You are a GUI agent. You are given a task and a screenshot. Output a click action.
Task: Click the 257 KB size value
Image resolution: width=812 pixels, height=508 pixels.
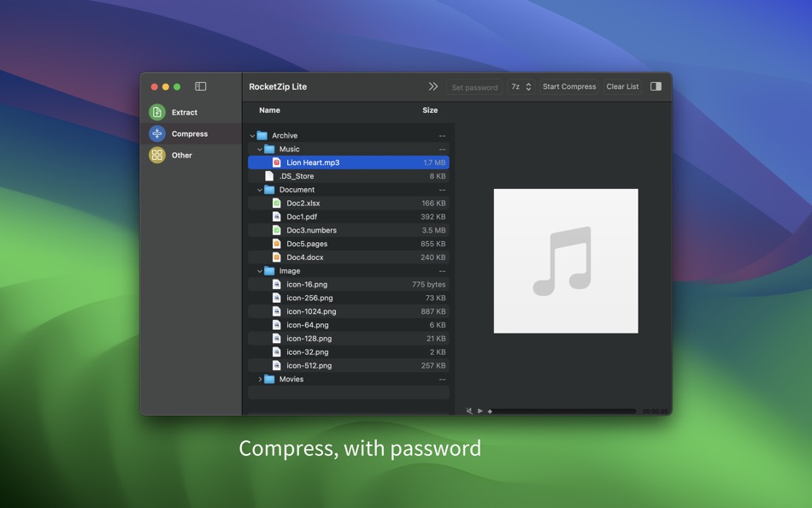(x=433, y=365)
